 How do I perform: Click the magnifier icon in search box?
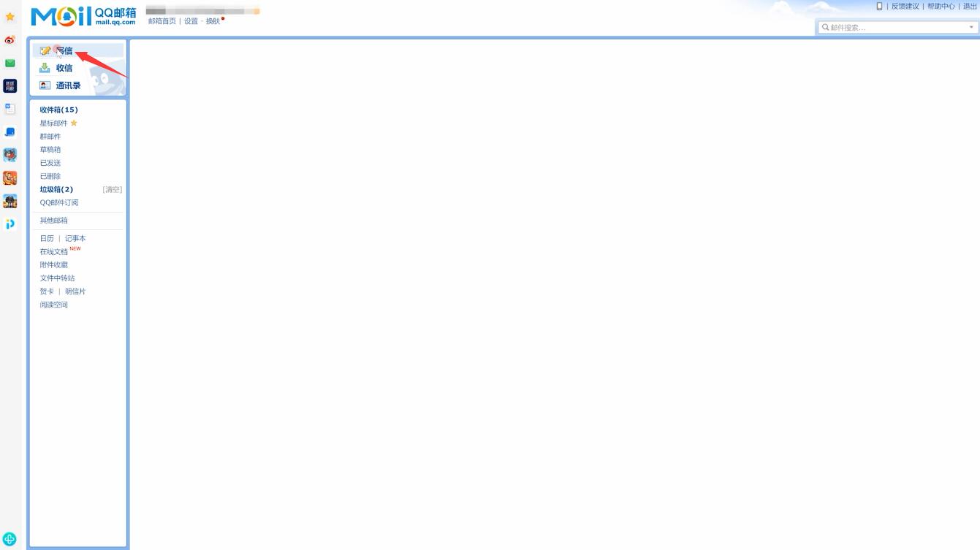click(825, 27)
